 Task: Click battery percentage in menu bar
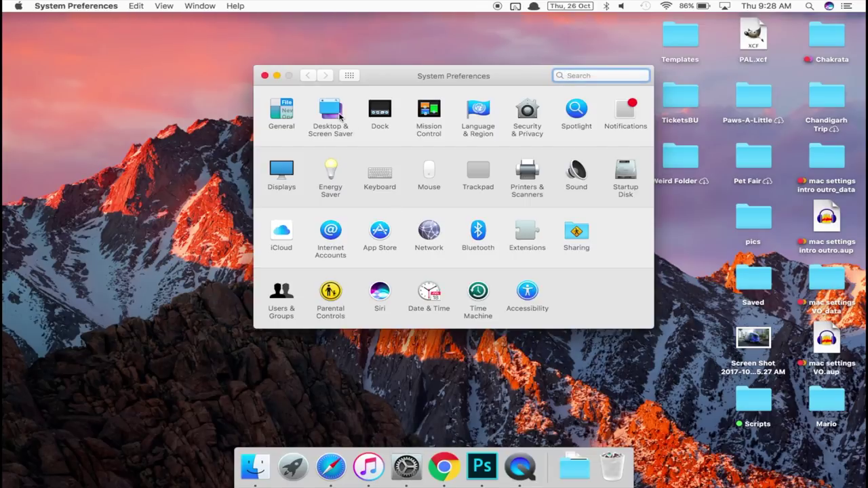point(686,6)
